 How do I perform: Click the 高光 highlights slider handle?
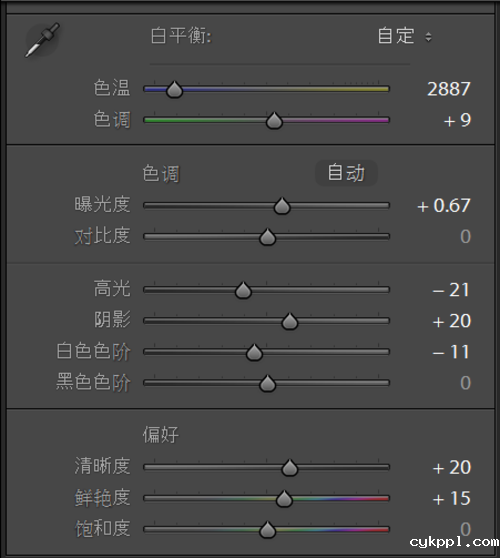243,290
